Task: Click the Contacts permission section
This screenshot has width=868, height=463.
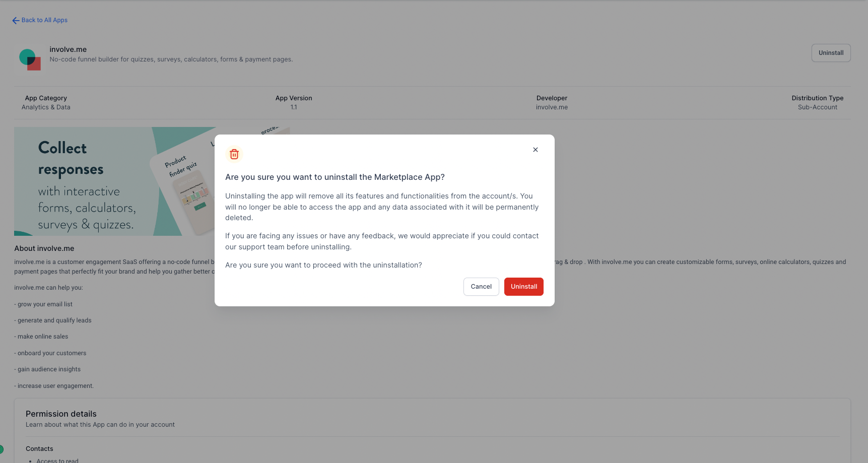Action: click(x=39, y=449)
